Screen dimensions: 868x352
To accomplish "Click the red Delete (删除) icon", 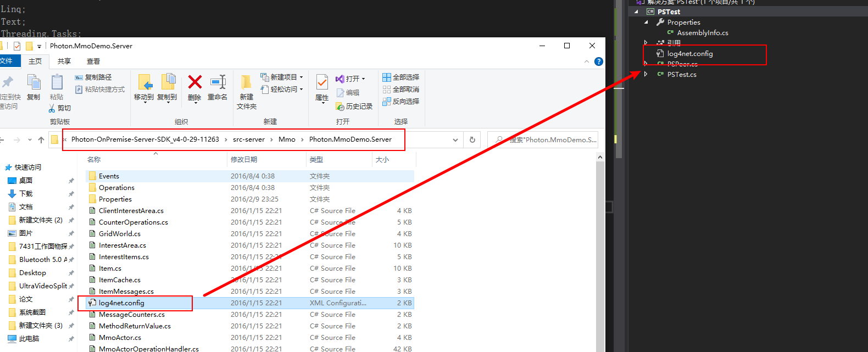I will coord(194,82).
